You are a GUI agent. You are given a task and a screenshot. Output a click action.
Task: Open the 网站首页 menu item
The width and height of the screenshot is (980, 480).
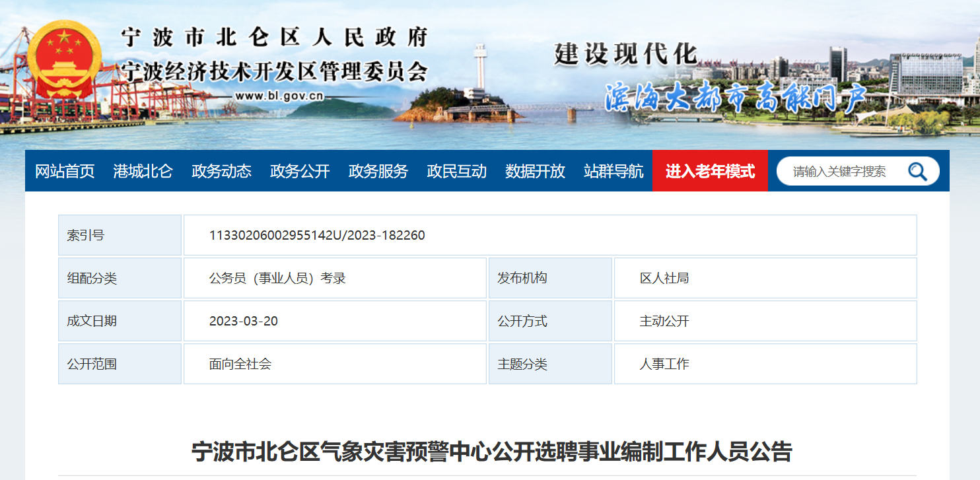(x=65, y=172)
